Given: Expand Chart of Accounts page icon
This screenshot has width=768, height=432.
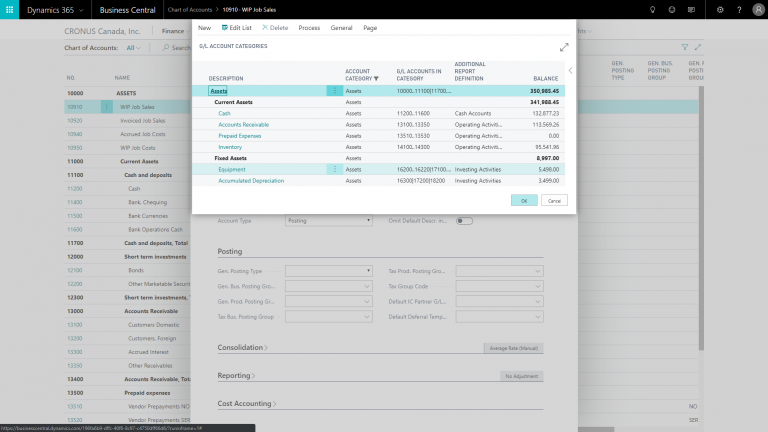Looking at the screenshot, I should 697,47.
